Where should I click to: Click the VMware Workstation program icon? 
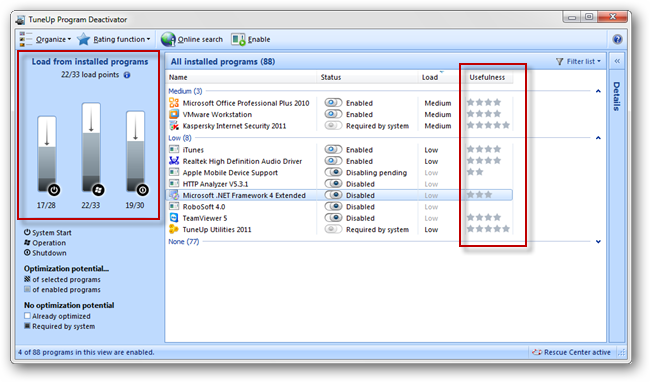pos(174,114)
